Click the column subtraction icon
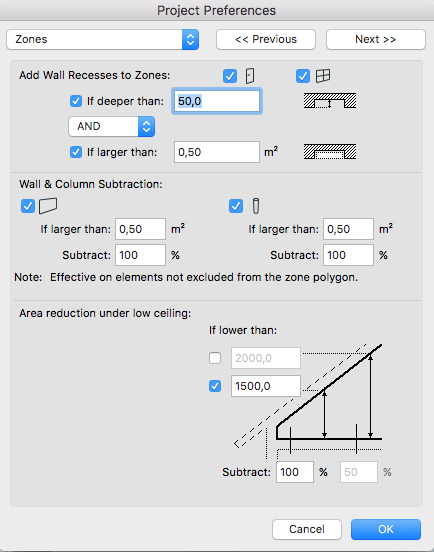Viewport: 434px width, 552px height. tap(256, 206)
